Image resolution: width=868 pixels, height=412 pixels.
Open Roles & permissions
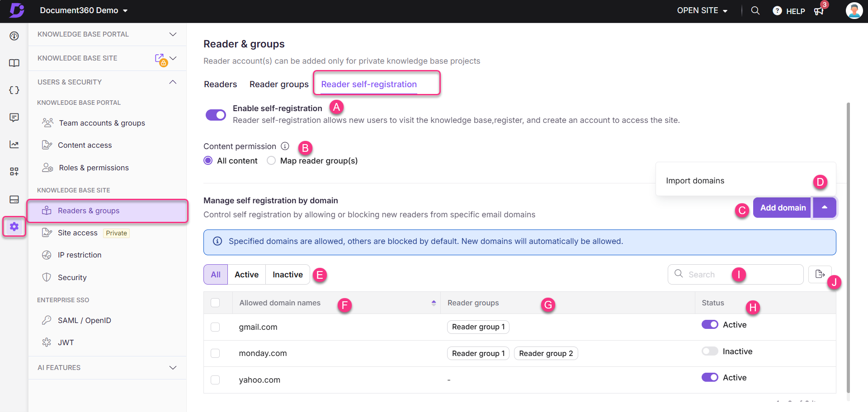[x=94, y=168]
